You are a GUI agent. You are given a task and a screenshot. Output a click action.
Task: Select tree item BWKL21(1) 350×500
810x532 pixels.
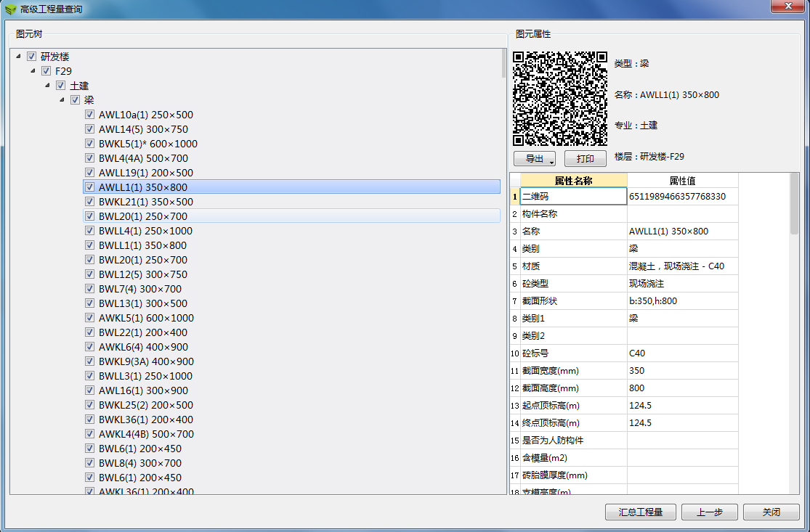point(146,202)
